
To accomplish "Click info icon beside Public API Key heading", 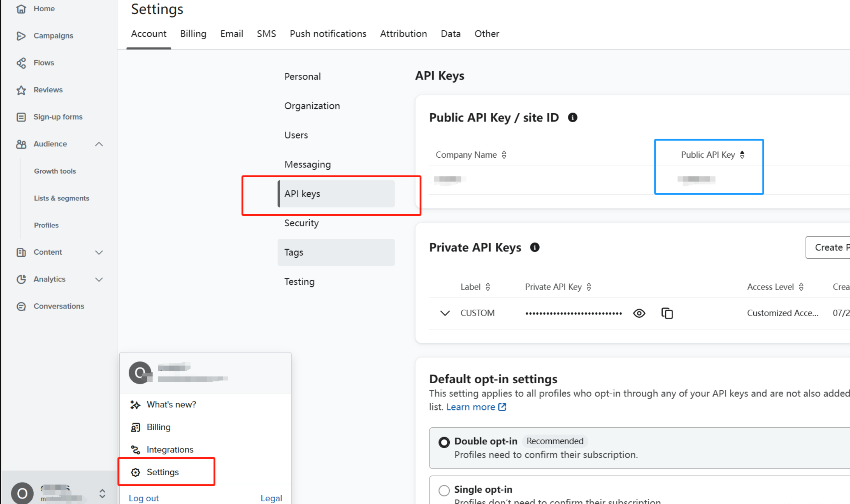I will coord(572,118).
